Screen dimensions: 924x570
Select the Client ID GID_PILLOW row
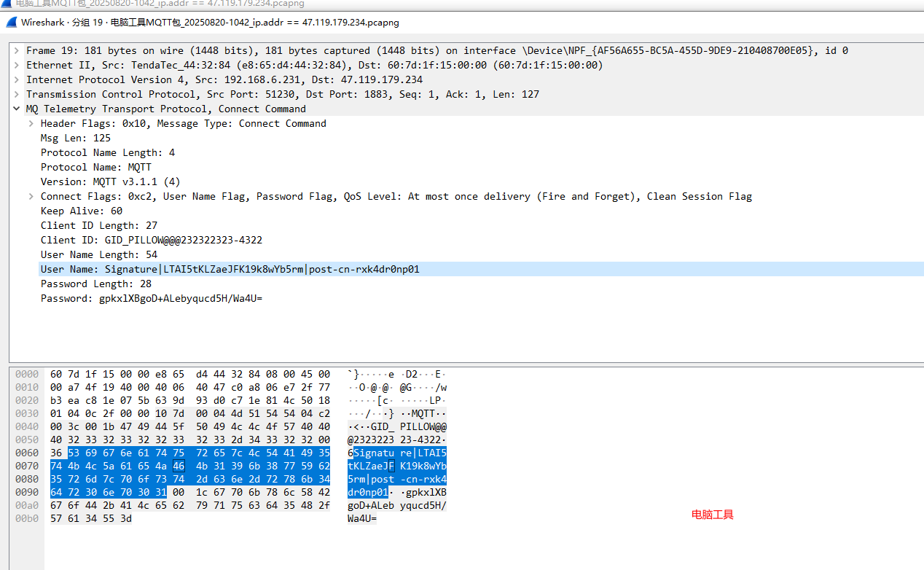coord(152,241)
